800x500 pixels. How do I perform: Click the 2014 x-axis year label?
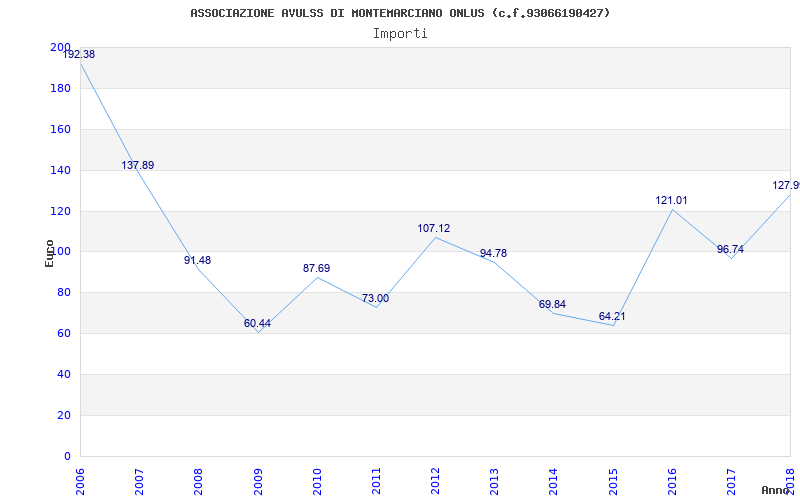point(554,481)
